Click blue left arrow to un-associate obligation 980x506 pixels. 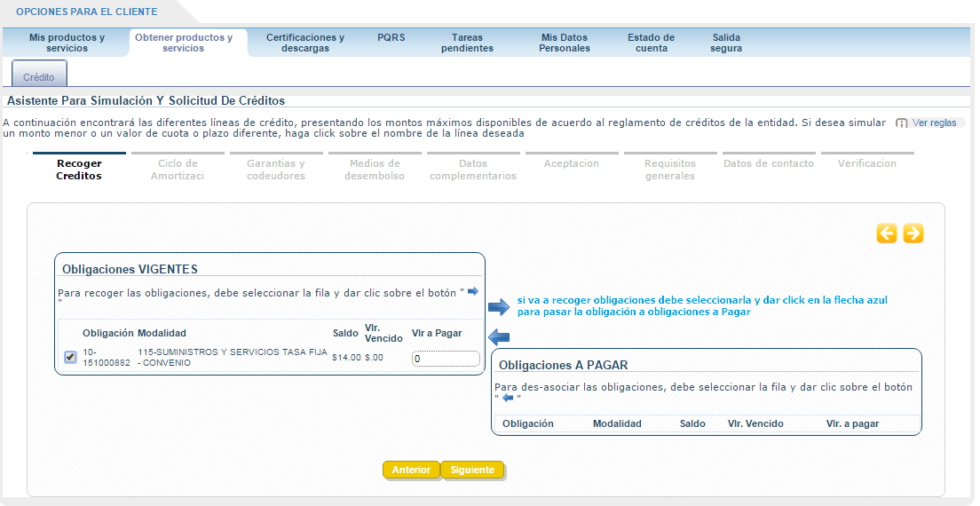click(x=500, y=336)
